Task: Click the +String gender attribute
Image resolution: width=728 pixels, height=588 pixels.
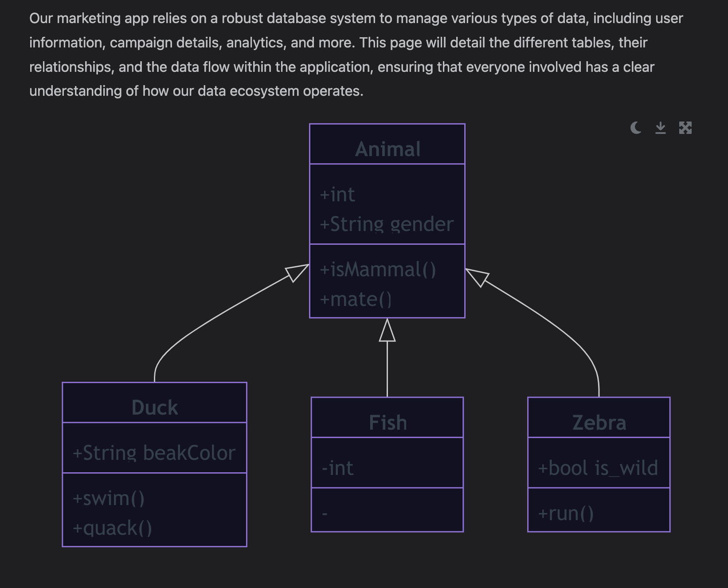Action: pos(387,224)
